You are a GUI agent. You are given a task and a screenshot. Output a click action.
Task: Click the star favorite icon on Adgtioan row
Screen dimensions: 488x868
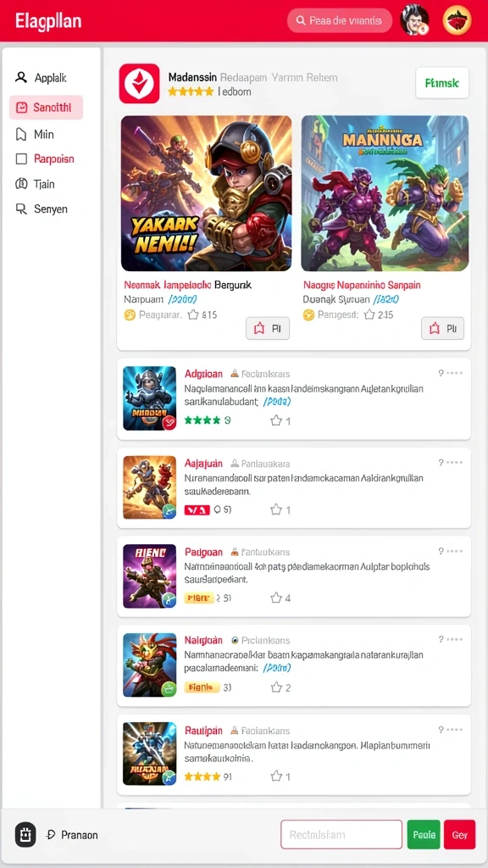pos(276,420)
